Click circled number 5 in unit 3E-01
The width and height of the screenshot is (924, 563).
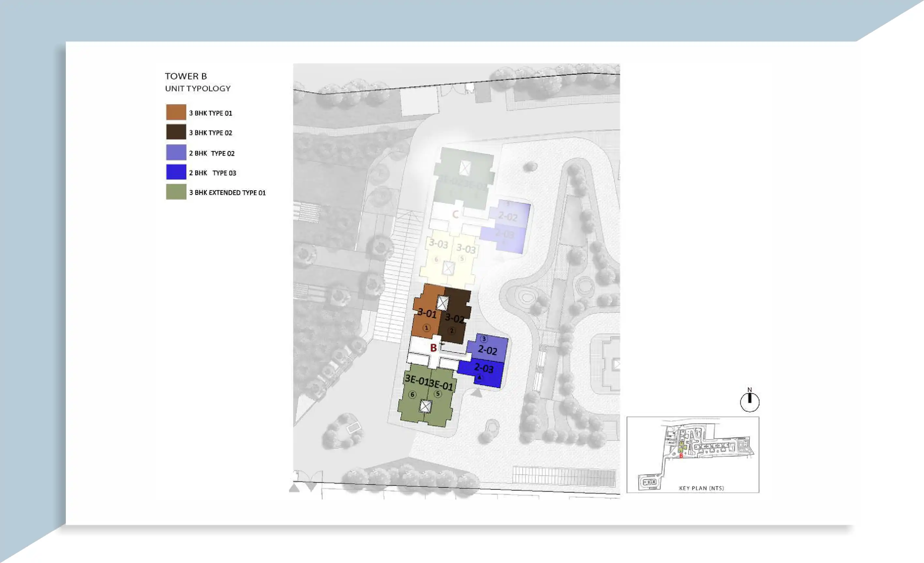pos(437,394)
